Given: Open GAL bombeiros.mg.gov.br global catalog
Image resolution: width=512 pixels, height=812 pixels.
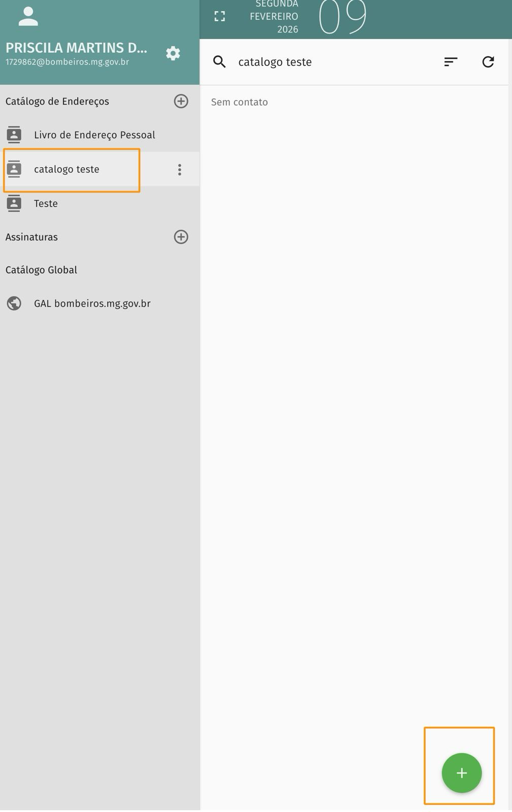Looking at the screenshot, I should 92,303.
